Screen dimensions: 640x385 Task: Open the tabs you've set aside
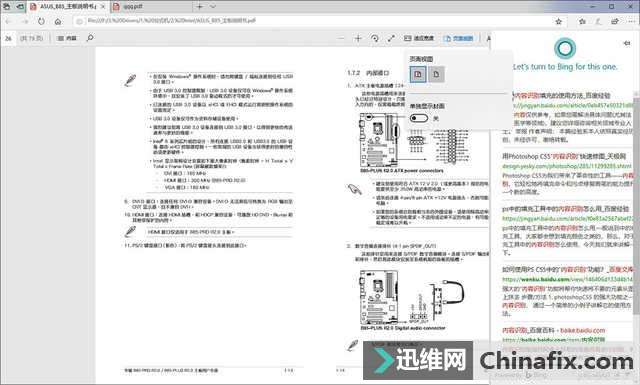(x=7, y=7)
